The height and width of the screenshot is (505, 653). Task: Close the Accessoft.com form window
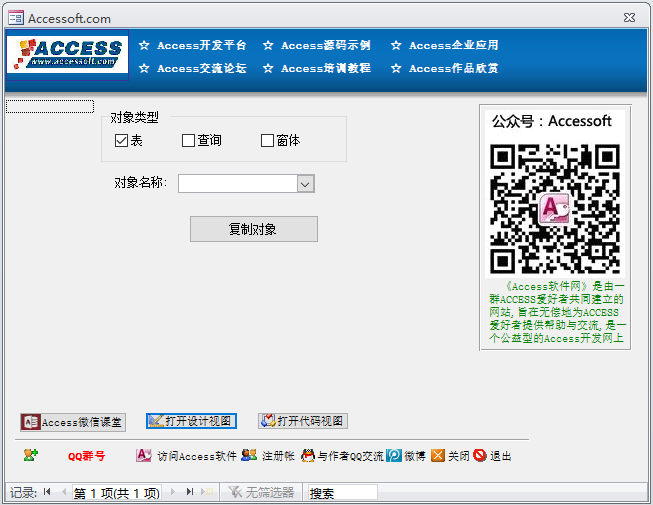pos(630,17)
